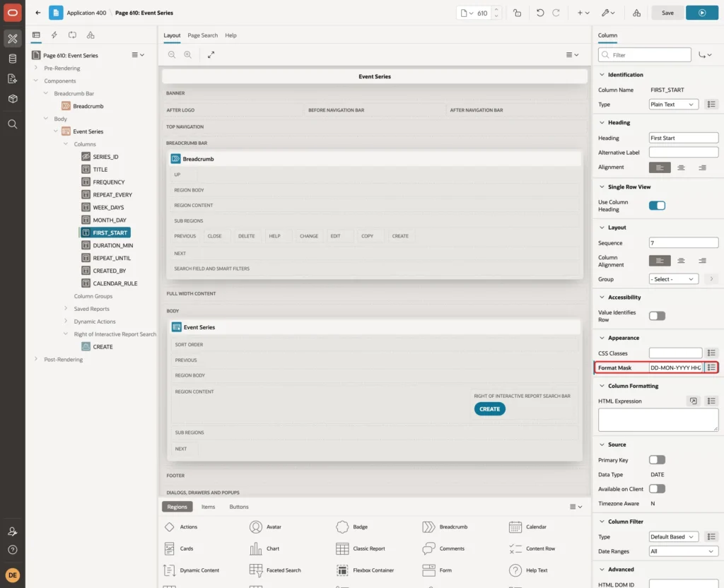Select the CREATE button in the tree

[x=103, y=346]
